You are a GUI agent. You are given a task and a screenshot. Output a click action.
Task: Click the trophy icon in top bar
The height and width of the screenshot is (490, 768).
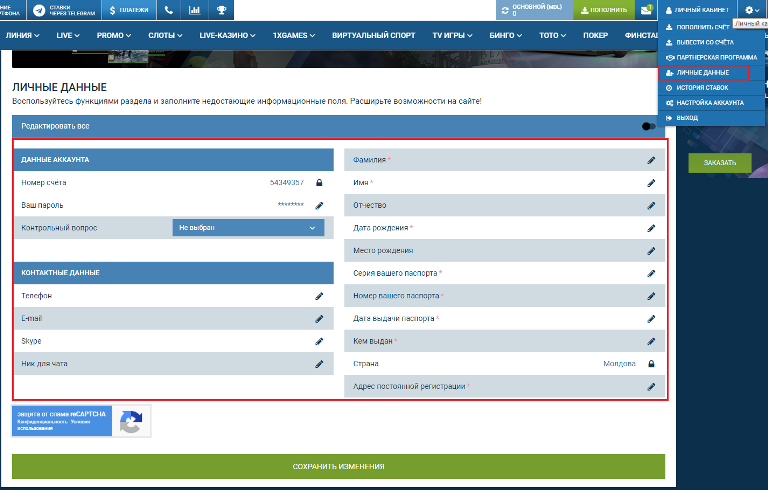pos(220,10)
